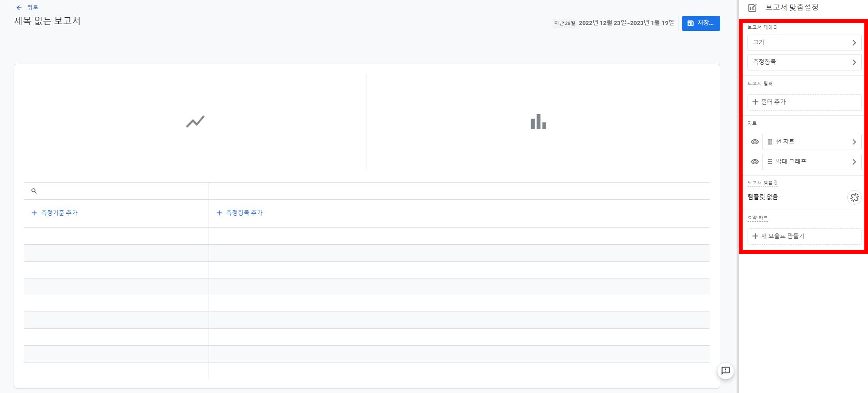The height and width of the screenshot is (393, 868).
Task: Hide the 선 차트 with its eye icon
Action: (x=755, y=142)
